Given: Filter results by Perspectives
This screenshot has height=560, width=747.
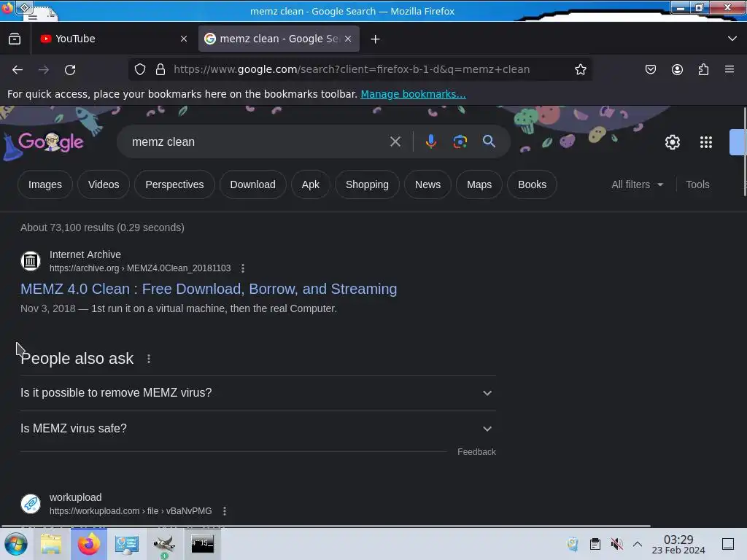Looking at the screenshot, I should [174, 184].
